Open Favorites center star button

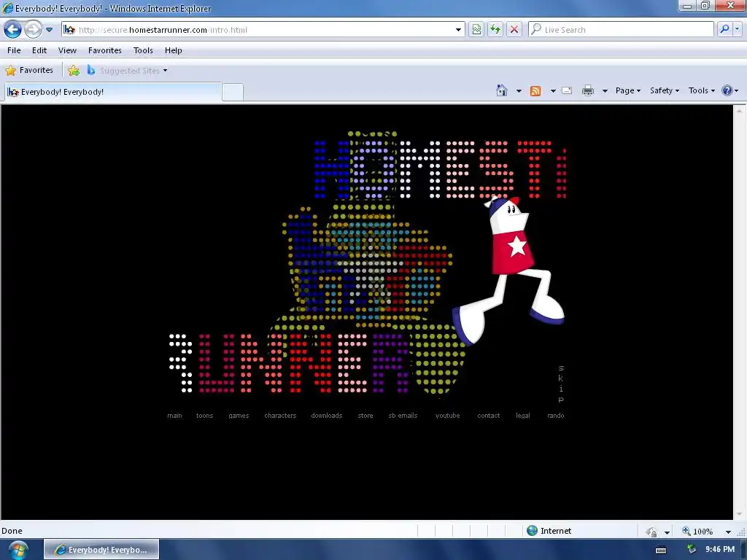tap(29, 71)
